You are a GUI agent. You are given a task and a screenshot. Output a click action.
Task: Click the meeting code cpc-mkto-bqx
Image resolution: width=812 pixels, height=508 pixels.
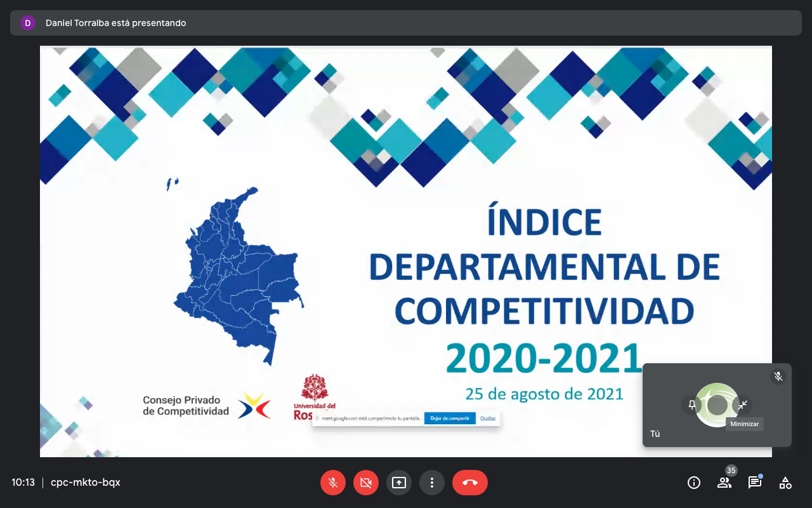coord(86,483)
